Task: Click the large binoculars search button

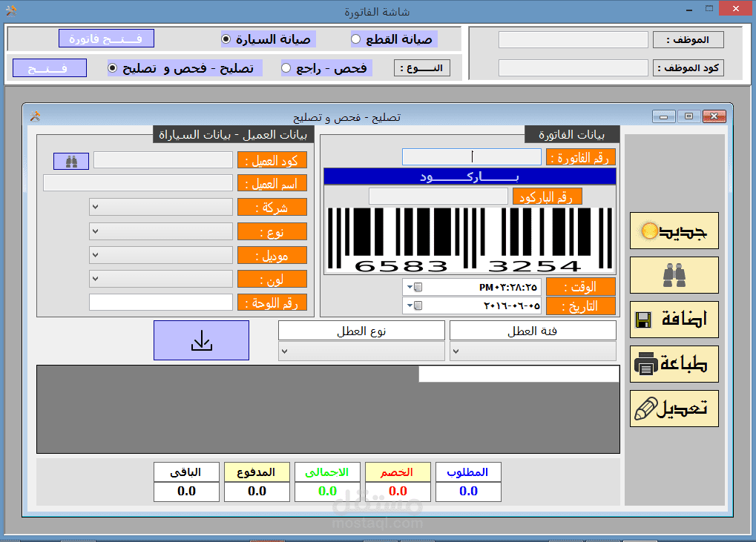Action: coord(674,275)
